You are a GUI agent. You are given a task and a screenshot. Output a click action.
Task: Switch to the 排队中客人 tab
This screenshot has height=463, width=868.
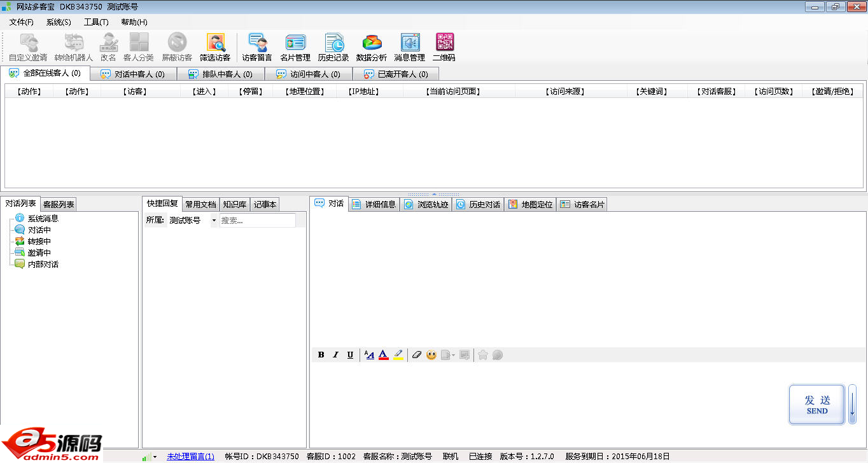pyautogui.click(x=221, y=74)
